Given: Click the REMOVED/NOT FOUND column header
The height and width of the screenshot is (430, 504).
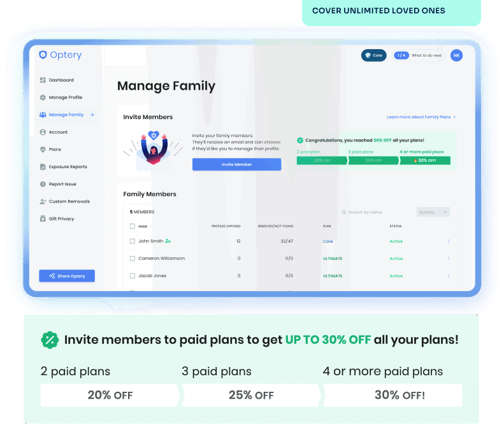Looking at the screenshot, I should (275, 226).
